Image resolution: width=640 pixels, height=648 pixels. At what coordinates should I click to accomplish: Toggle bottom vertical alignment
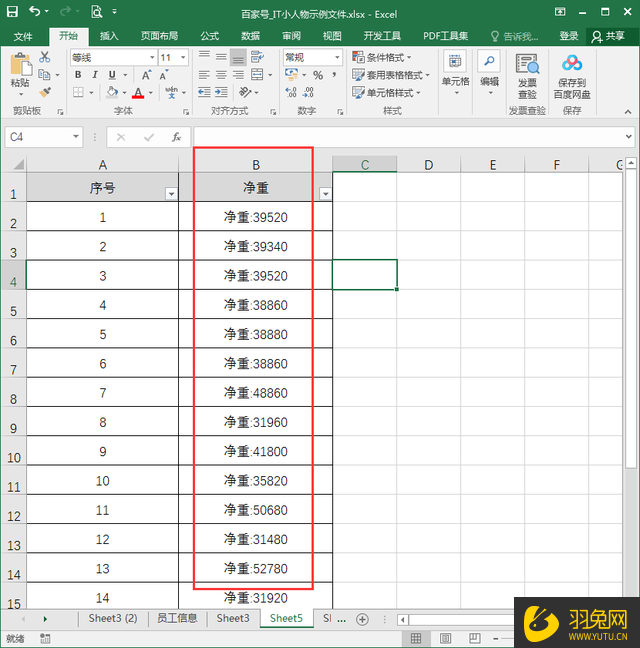coord(238,57)
